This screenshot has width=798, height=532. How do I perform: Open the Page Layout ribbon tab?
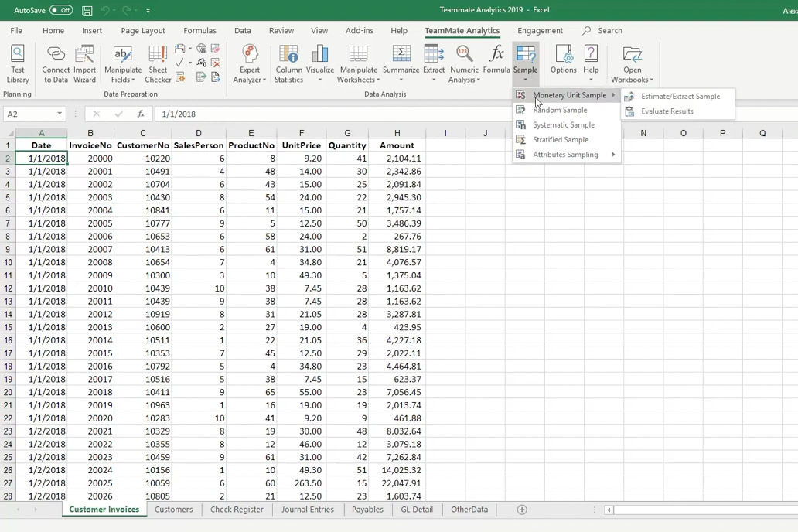pos(143,31)
